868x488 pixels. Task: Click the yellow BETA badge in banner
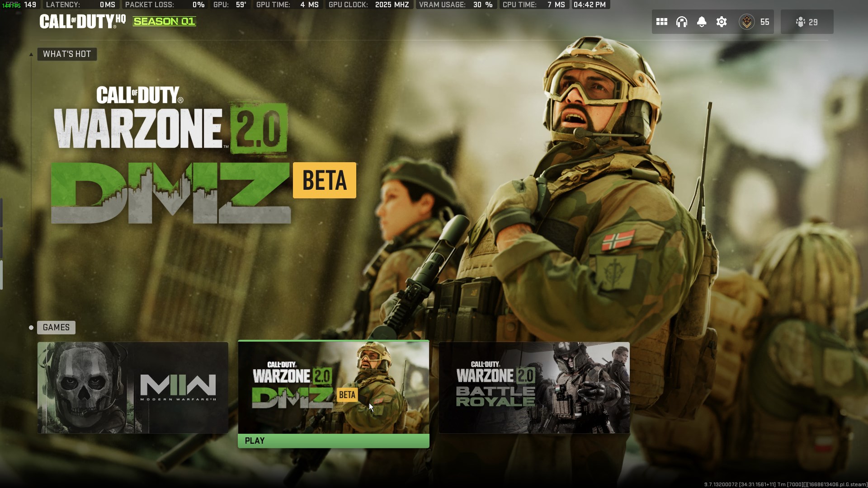(325, 180)
